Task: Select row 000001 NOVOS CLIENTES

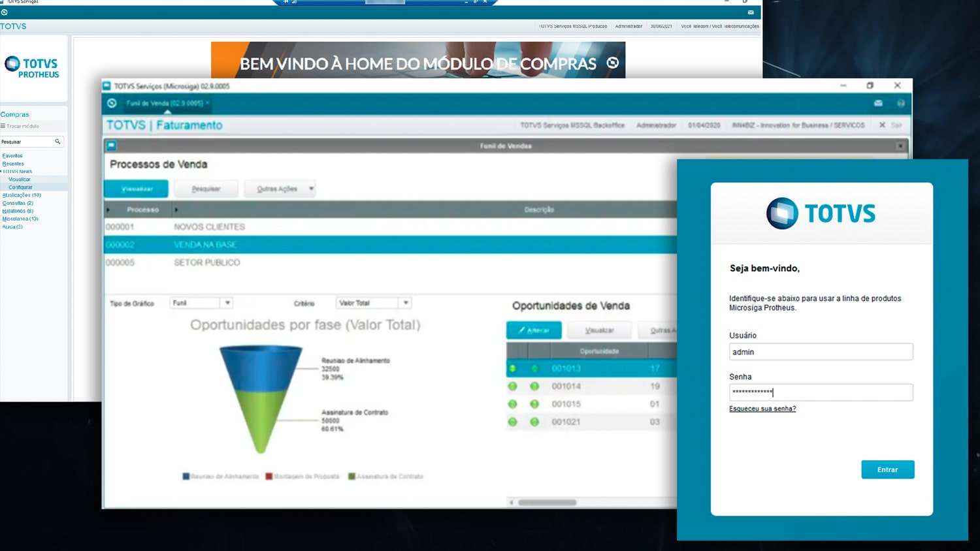Action: coord(390,227)
